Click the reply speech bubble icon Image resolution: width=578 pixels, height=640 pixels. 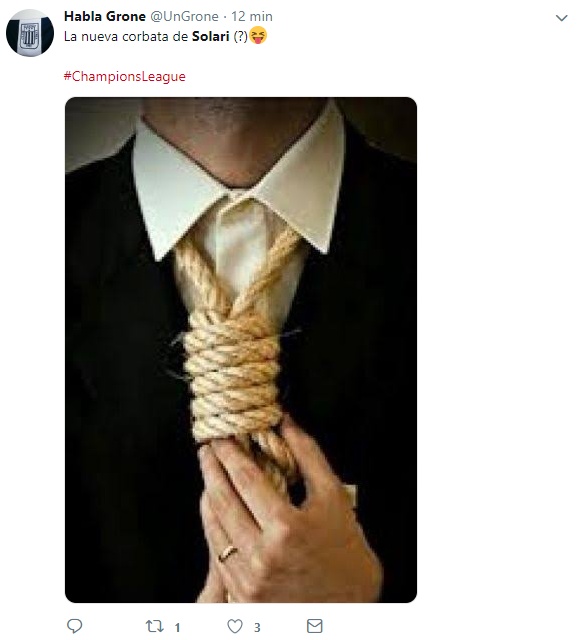coord(74,626)
